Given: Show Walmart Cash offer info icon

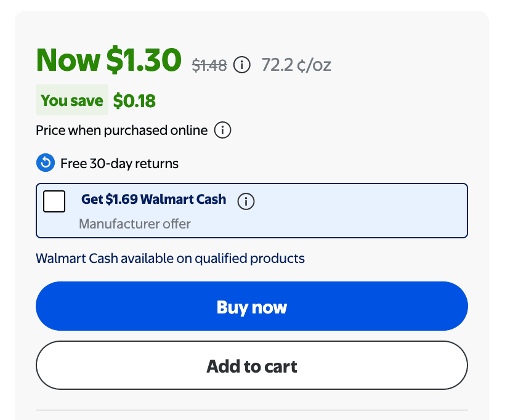Looking at the screenshot, I should click(246, 201).
